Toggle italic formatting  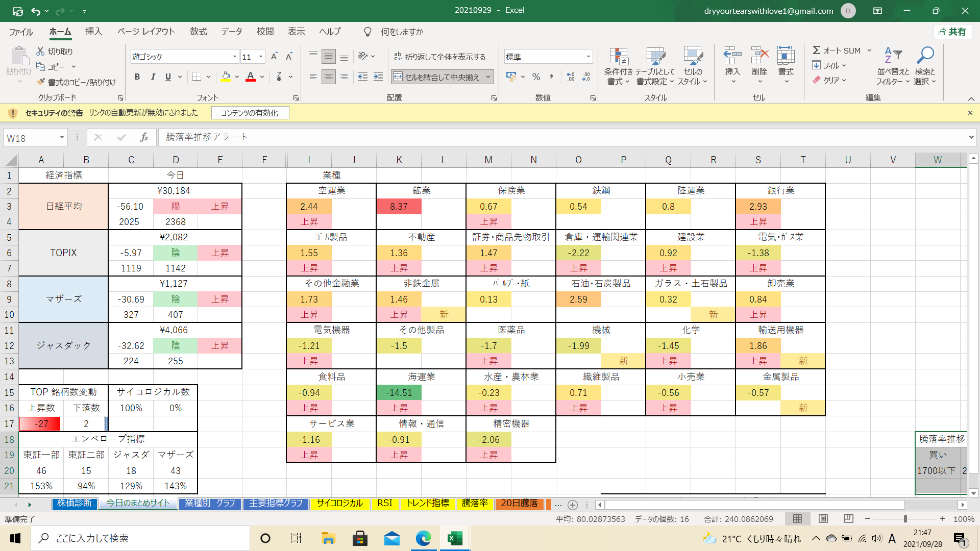pos(153,77)
